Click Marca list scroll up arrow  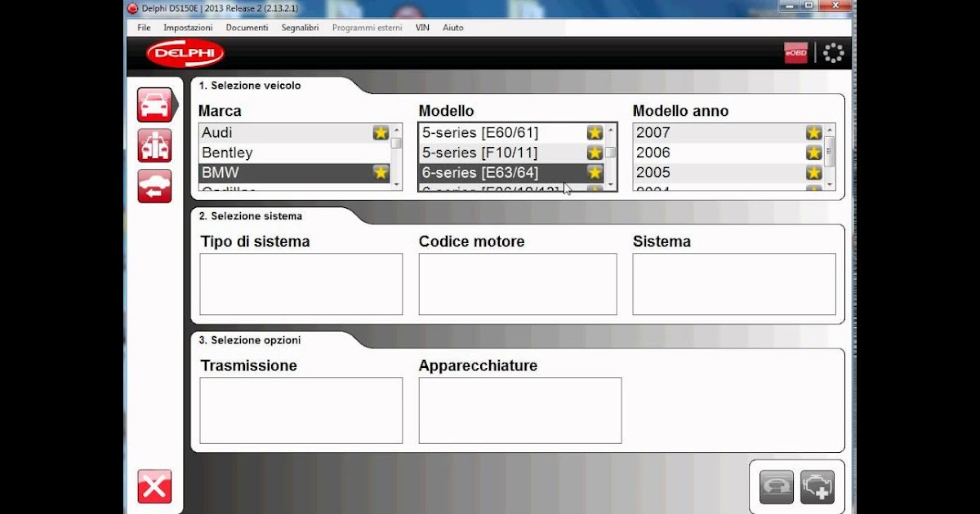(x=397, y=130)
